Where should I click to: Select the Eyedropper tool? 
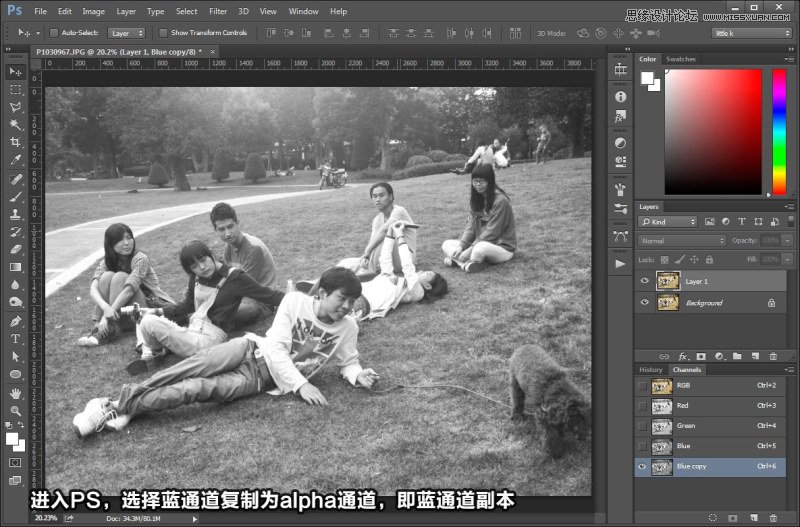[x=15, y=160]
